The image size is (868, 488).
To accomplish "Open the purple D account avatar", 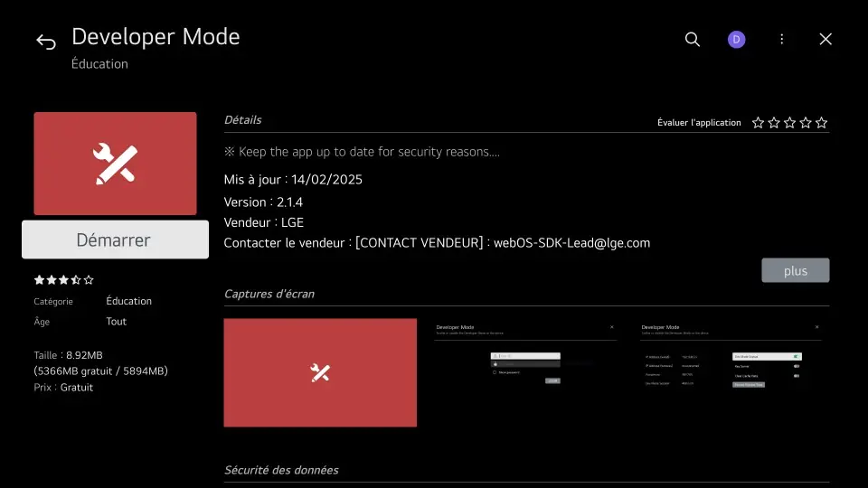I will 736,39.
